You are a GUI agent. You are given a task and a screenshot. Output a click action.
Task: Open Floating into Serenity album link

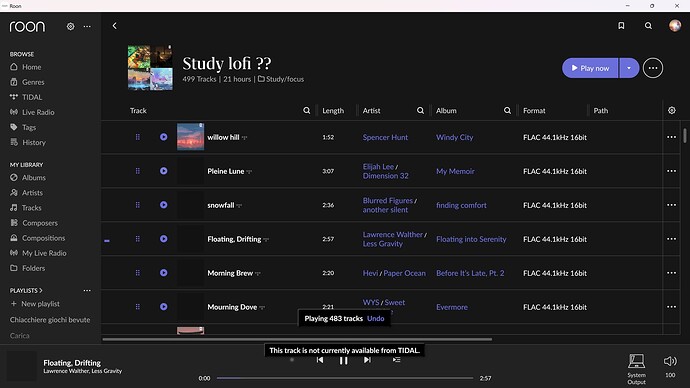pos(471,239)
